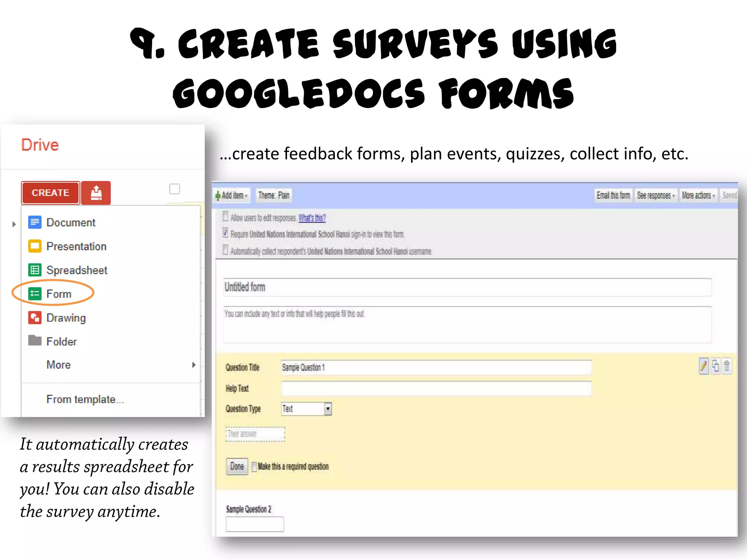Click the green plus Add item icon

tap(218, 196)
